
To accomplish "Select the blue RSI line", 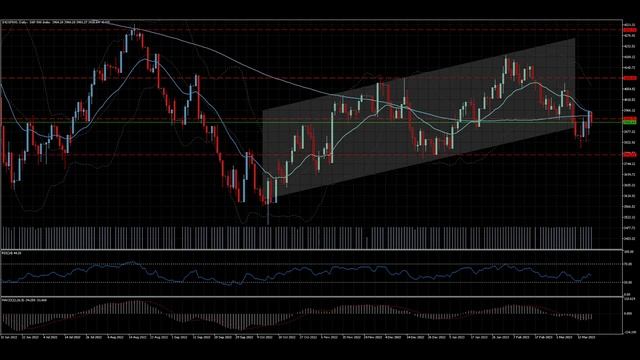I will coord(297,273).
